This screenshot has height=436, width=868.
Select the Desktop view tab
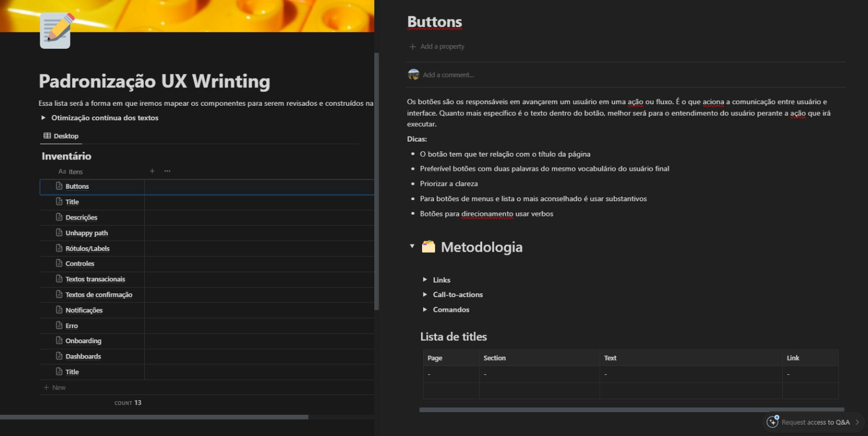tap(61, 136)
